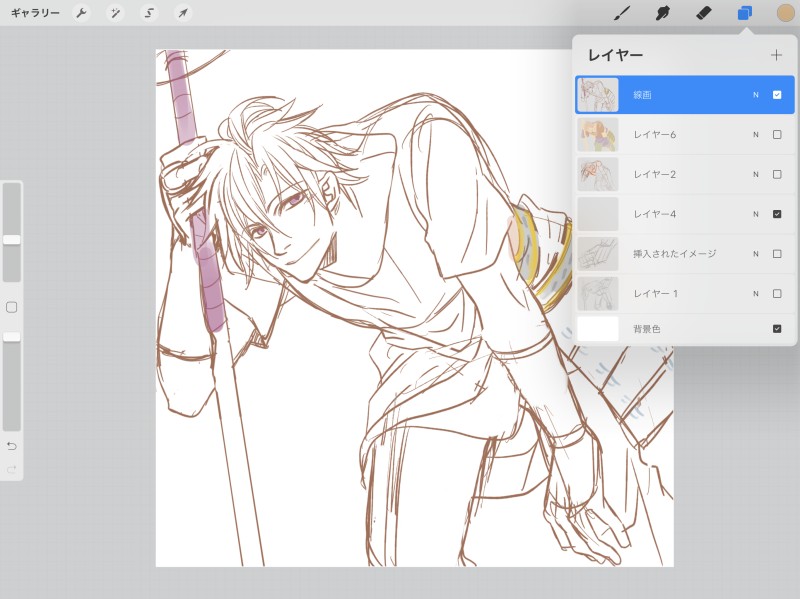Adjust the brush size slider

12,239
